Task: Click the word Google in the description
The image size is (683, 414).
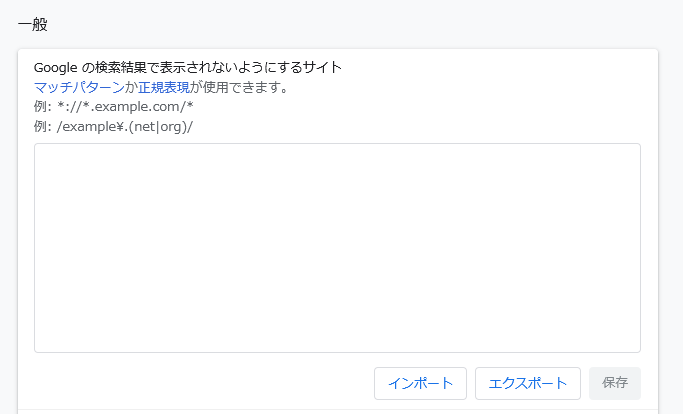Action: (55, 67)
